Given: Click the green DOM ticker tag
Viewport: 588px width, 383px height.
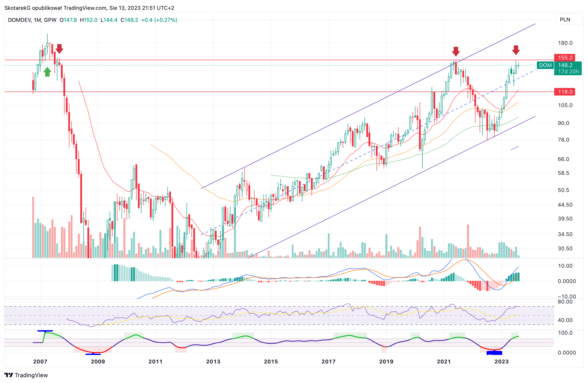Looking at the screenshot, I should point(545,65).
